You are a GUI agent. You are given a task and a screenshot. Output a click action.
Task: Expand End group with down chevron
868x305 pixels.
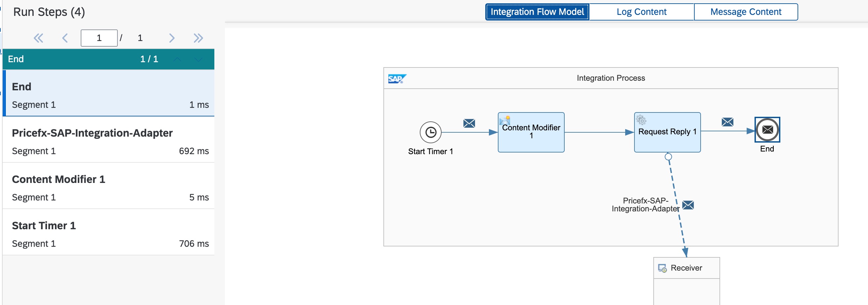click(198, 60)
